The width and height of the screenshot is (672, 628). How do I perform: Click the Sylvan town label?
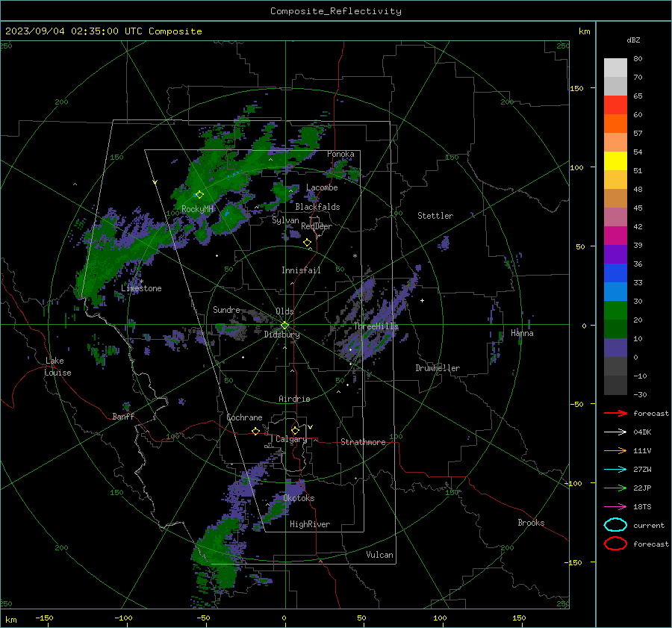(x=285, y=220)
